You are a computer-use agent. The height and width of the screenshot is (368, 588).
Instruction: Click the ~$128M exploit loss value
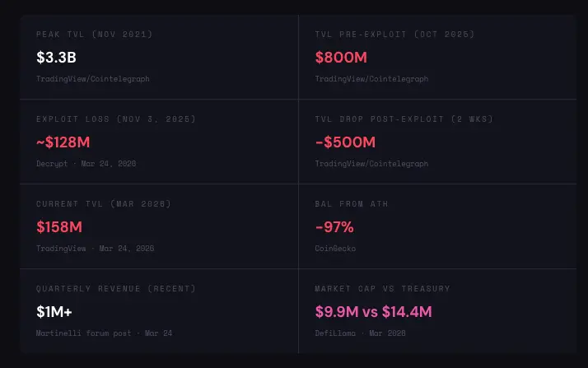63,142
